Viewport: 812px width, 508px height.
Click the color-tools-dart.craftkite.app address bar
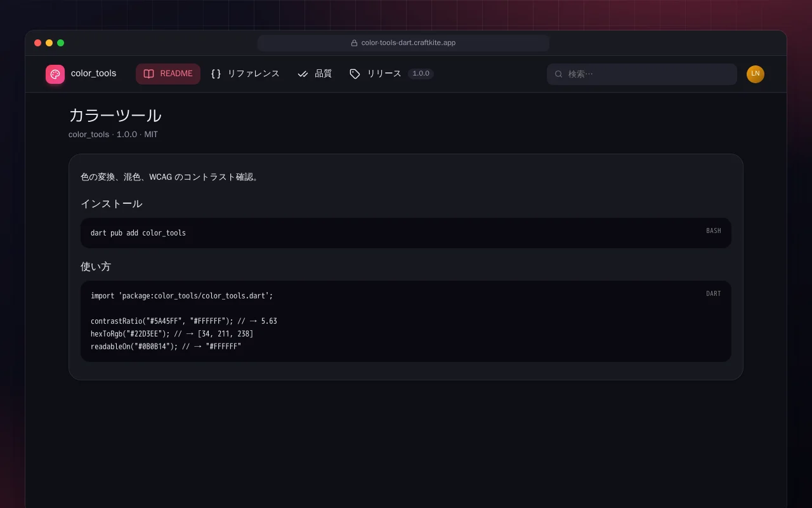click(403, 43)
